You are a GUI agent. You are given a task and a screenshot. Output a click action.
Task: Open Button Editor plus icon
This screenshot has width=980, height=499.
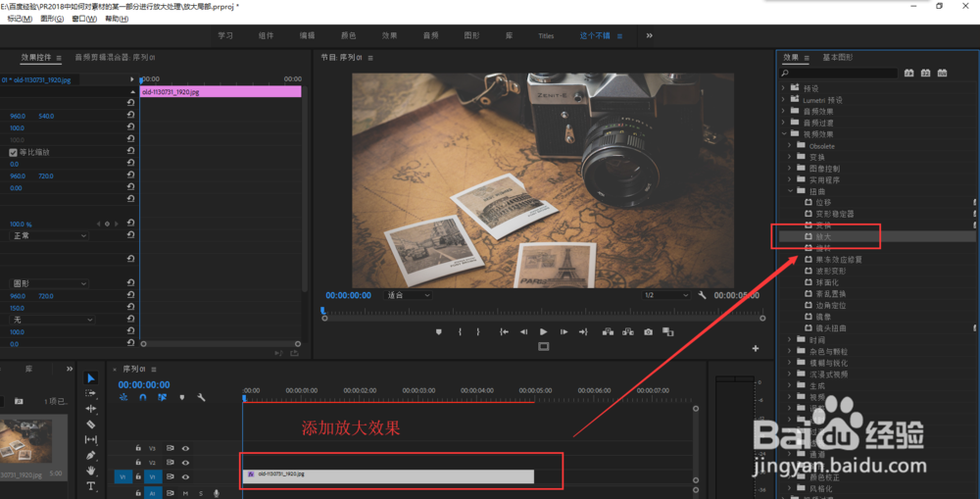(755, 348)
